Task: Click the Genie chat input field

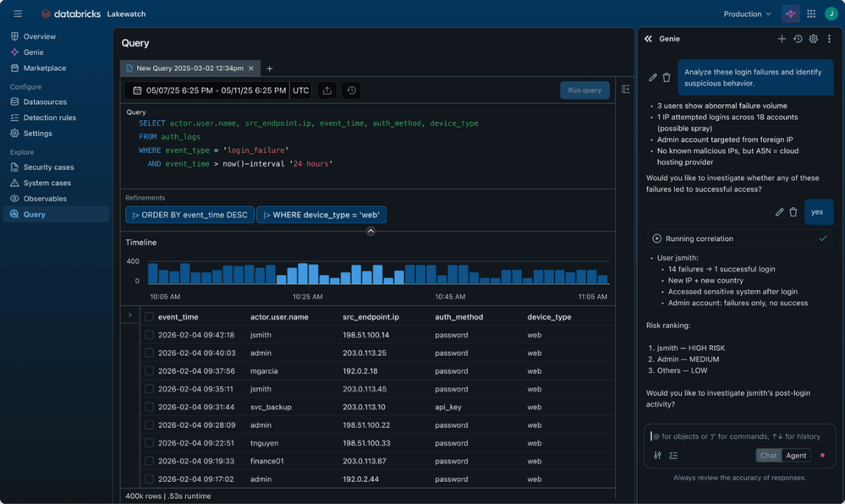Action: [x=736, y=436]
